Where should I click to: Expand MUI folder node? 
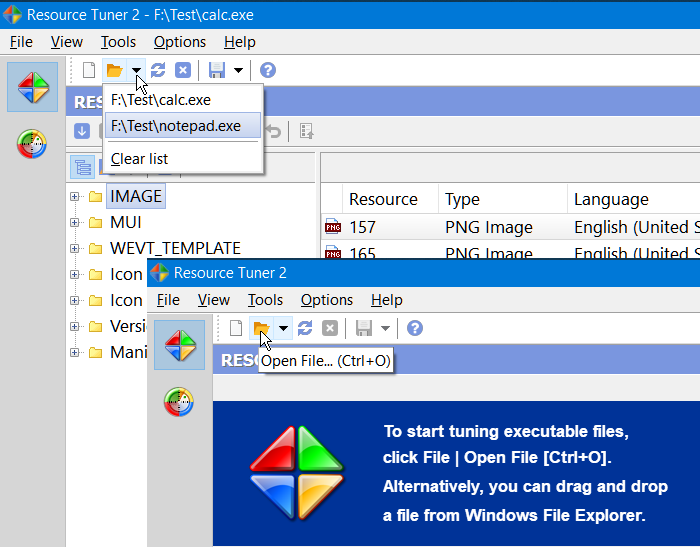pos(75,222)
